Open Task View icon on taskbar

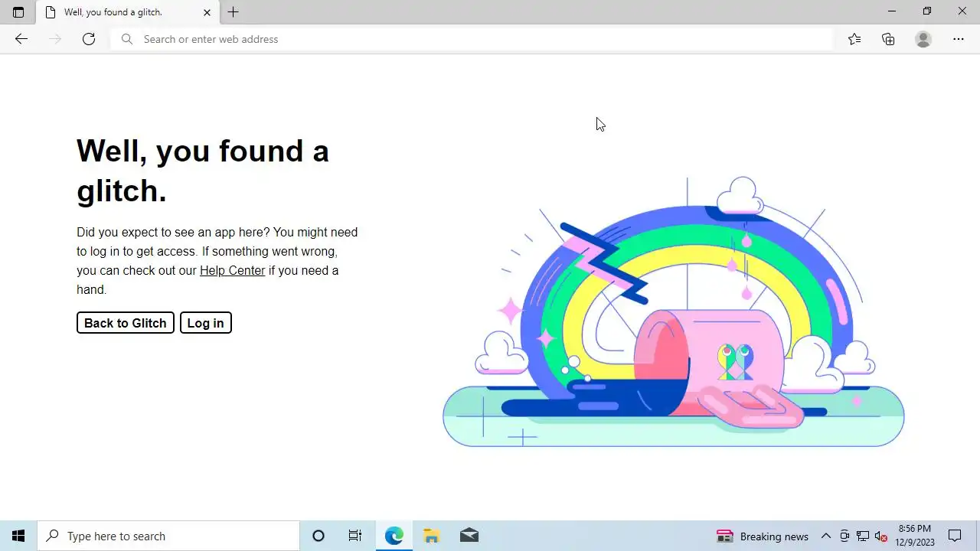point(355,536)
